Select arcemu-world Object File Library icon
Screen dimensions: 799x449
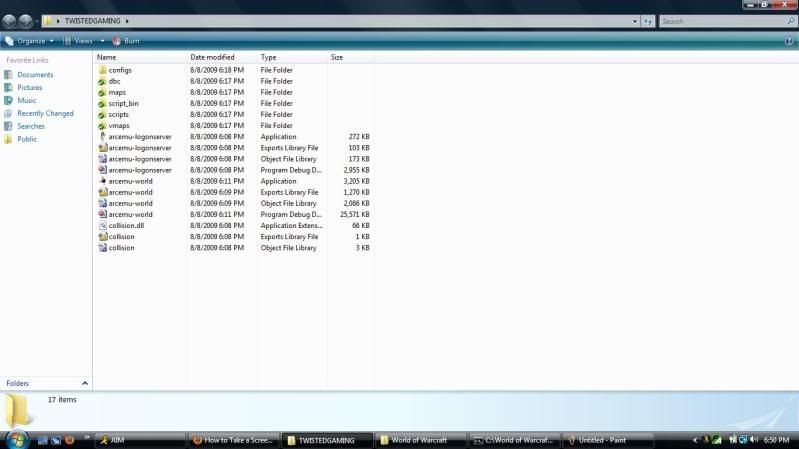(102, 203)
